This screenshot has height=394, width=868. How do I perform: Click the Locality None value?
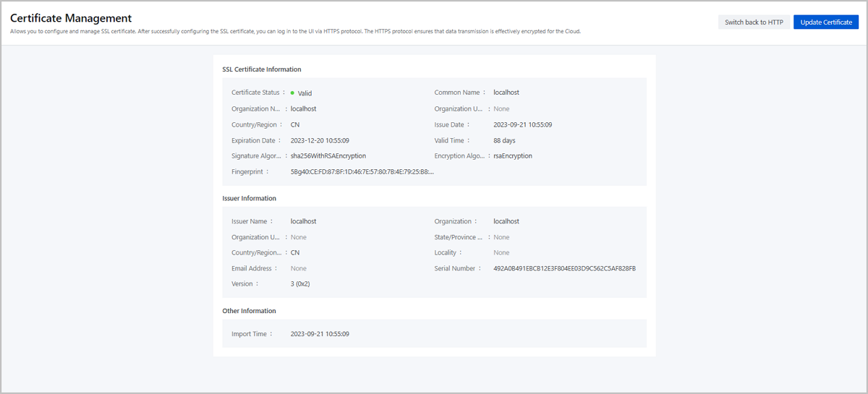coord(501,253)
